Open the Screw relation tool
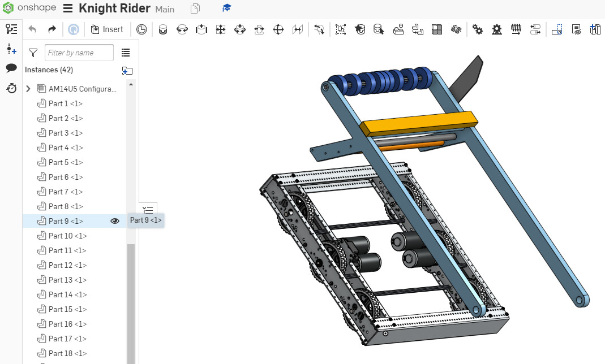The image size is (605, 364). coord(516,29)
